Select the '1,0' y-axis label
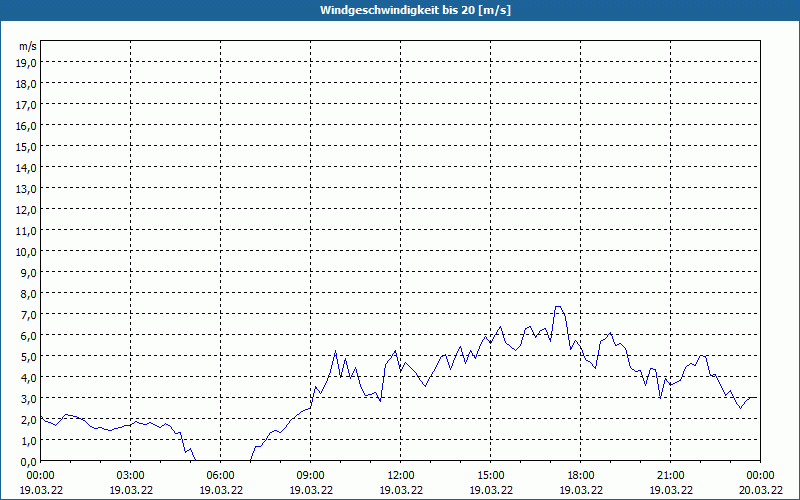Viewport: 800px width, 500px height. tap(29, 441)
